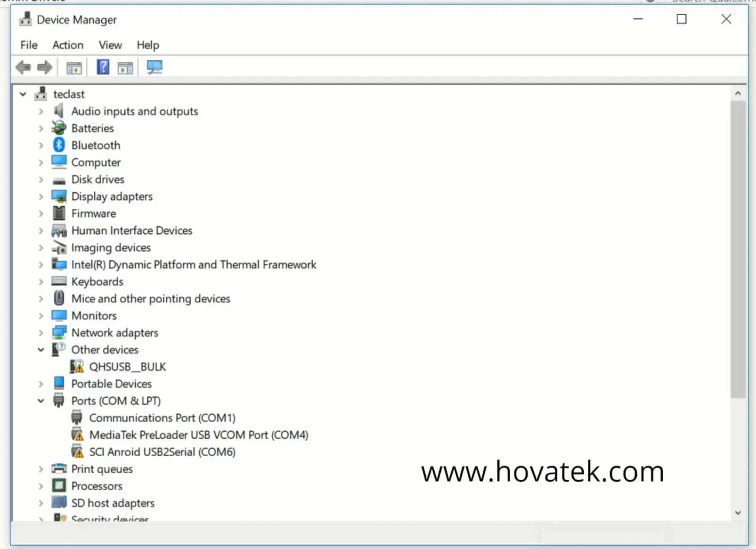Viewport: 756px width, 549px height.
Task: Expand the Network adapters node
Action: 41,333
